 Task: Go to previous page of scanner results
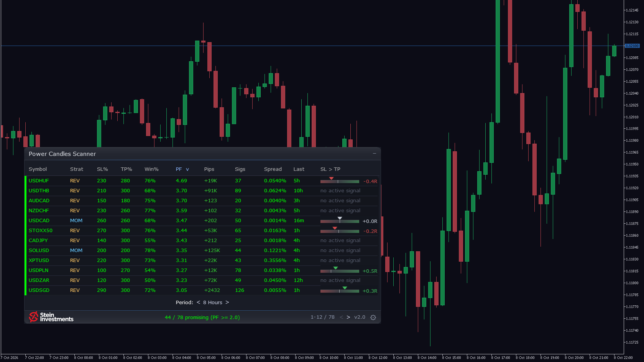(x=341, y=317)
